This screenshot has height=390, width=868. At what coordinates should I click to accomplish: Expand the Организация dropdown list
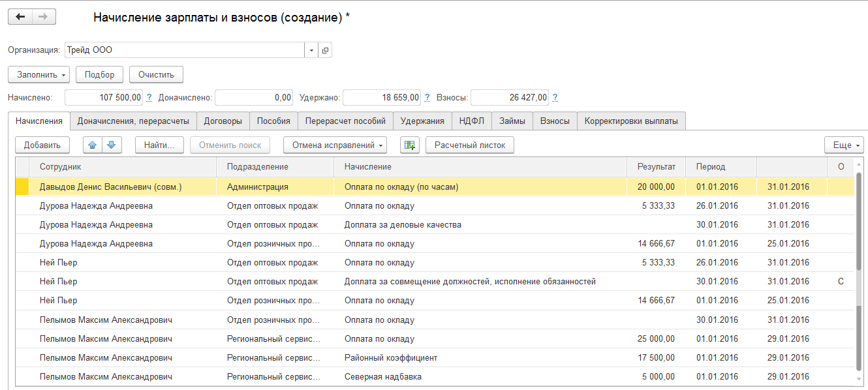tap(311, 50)
